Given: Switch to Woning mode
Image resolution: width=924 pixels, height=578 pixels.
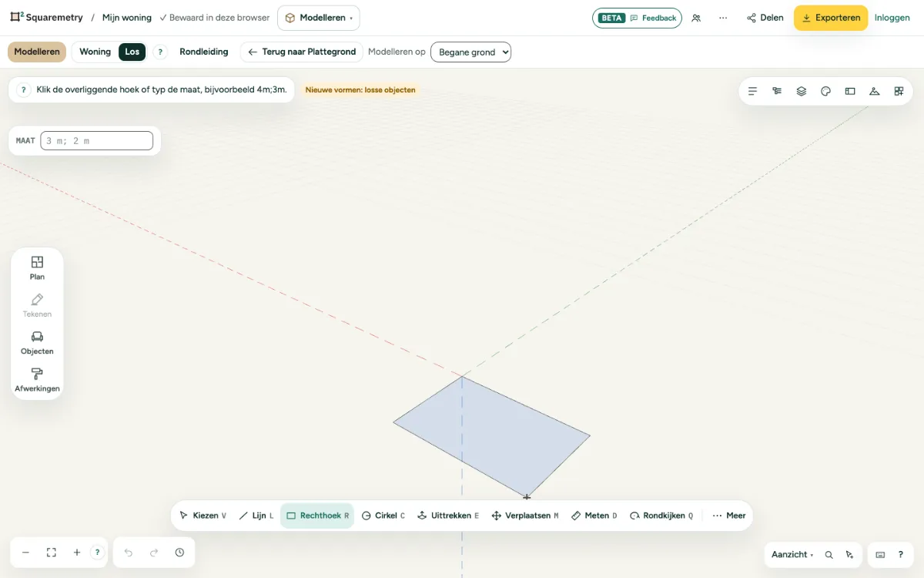Looking at the screenshot, I should 95,52.
